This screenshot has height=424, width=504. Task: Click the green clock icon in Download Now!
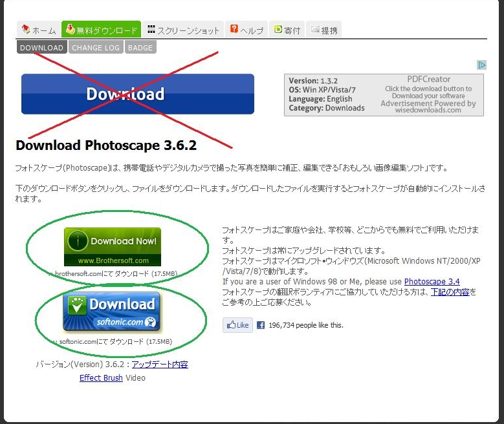point(78,240)
